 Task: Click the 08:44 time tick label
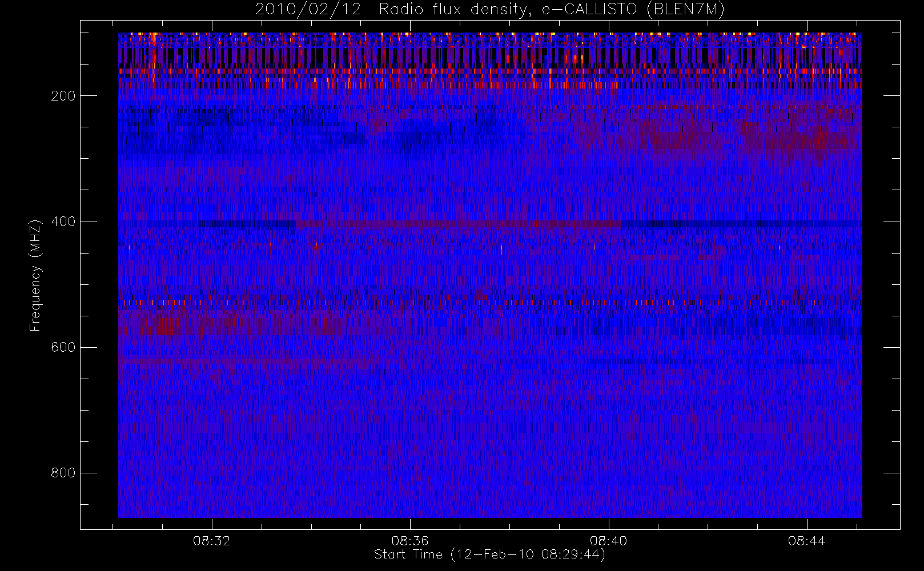coord(807,541)
